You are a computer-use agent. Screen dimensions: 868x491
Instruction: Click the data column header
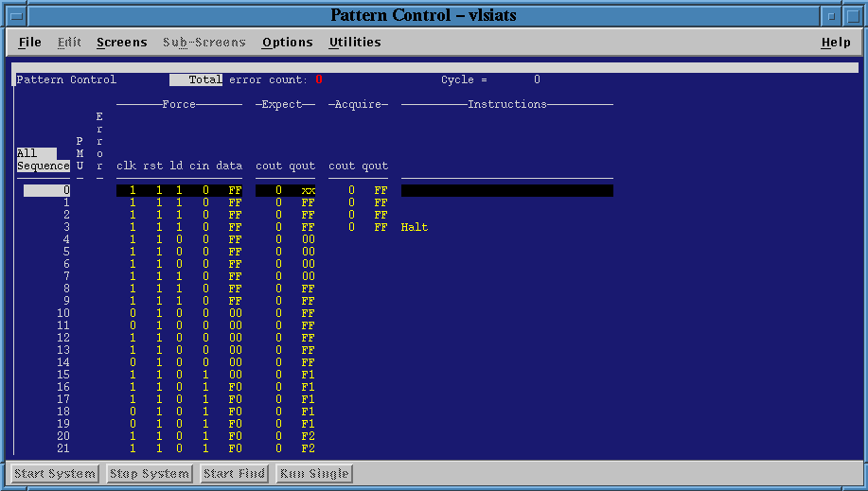229,166
